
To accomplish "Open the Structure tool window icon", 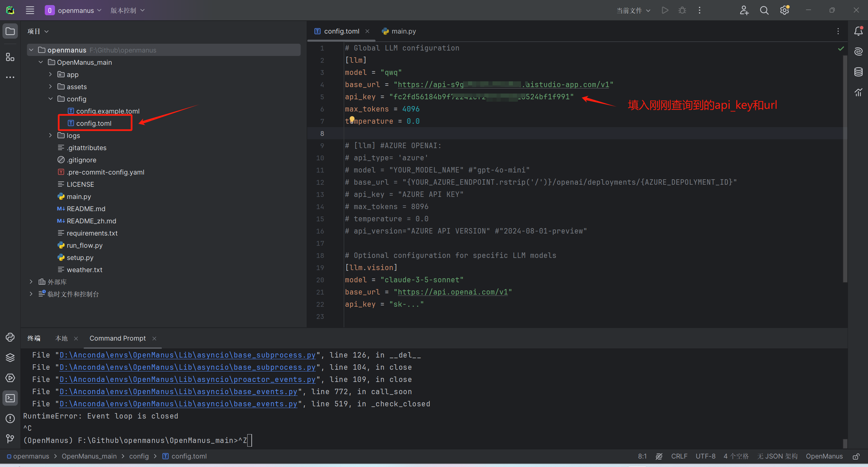I will click(10, 57).
